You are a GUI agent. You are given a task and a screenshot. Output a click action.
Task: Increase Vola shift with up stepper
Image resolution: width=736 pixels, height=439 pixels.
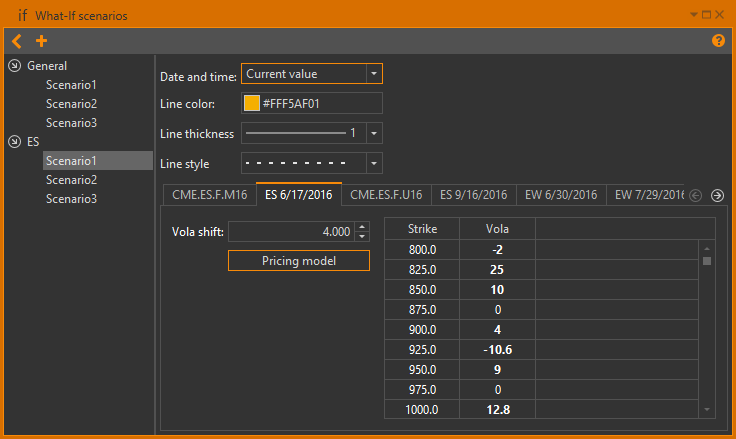[x=362, y=226]
